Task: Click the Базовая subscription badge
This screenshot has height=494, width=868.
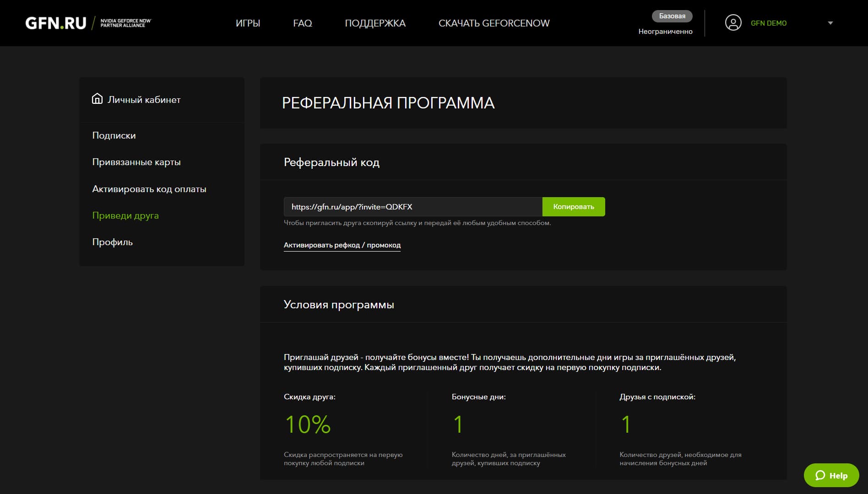Action: click(672, 16)
